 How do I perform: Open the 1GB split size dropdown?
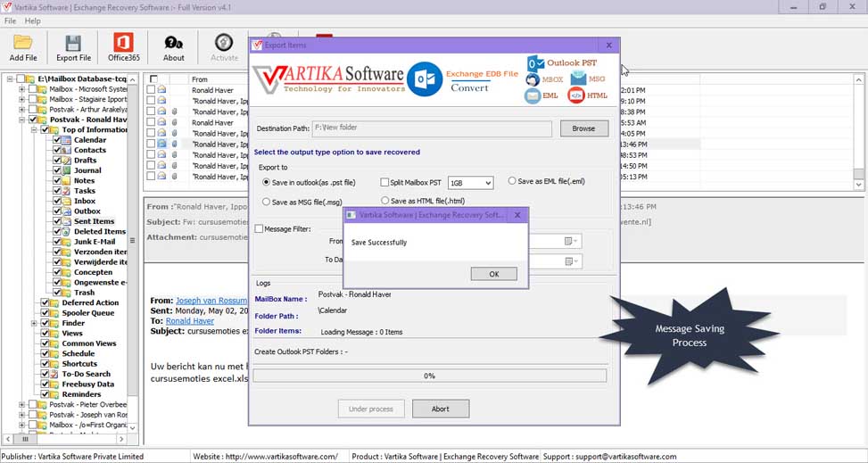[x=470, y=183]
